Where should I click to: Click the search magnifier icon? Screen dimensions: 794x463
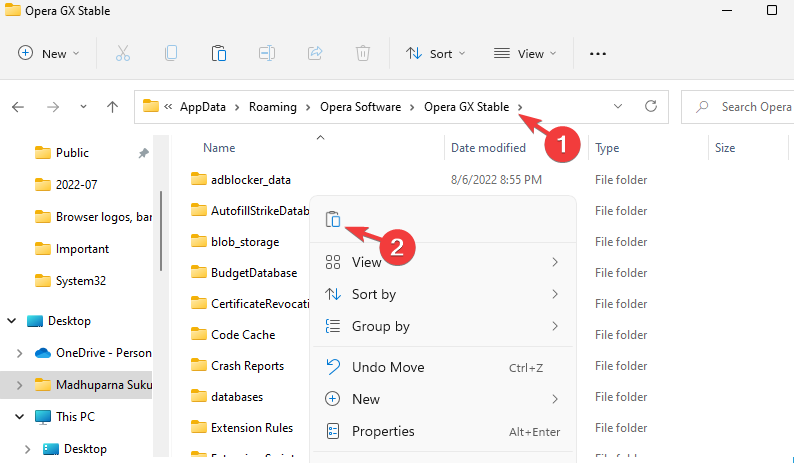pyautogui.click(x=702, y=107)
